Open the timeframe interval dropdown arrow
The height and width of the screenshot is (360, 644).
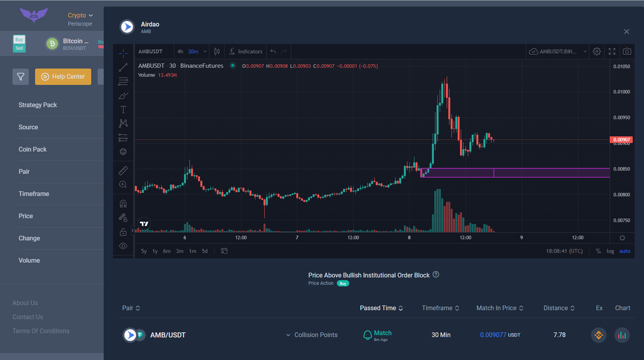(205, 52)
